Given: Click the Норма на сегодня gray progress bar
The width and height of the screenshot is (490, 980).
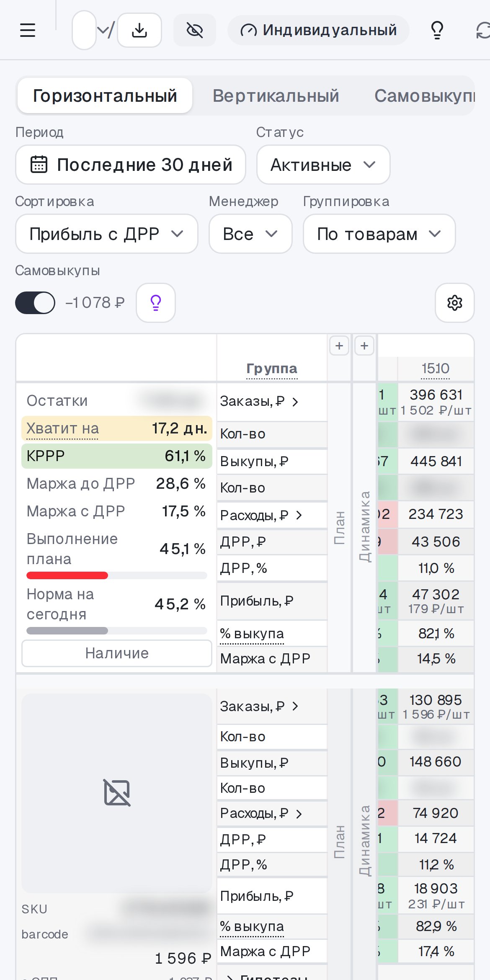Looking at the screenshot, I should 117,631.
